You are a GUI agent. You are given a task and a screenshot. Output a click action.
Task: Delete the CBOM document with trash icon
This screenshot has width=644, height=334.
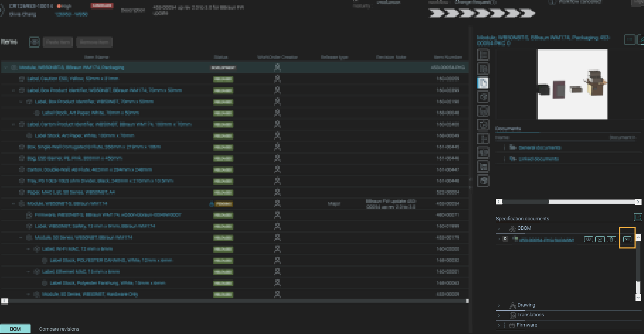[611, 239]
